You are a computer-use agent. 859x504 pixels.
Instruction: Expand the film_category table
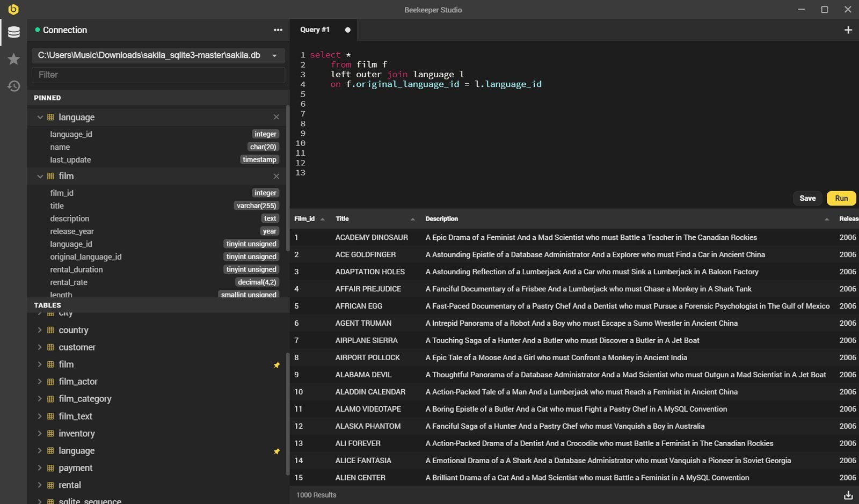coord(40,399)
